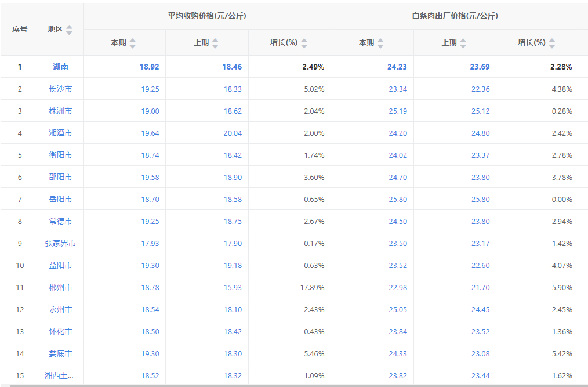Open the 湖南 province link

click(60, 67)
